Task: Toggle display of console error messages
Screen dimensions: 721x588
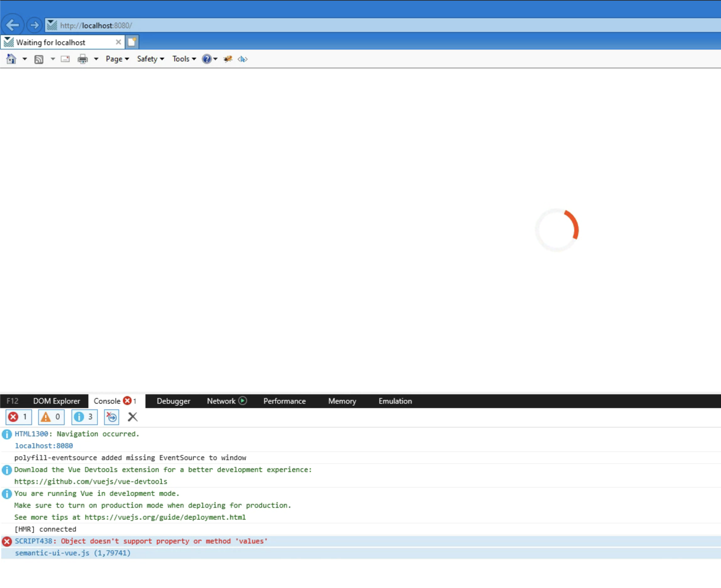Action: coord(18,417)
